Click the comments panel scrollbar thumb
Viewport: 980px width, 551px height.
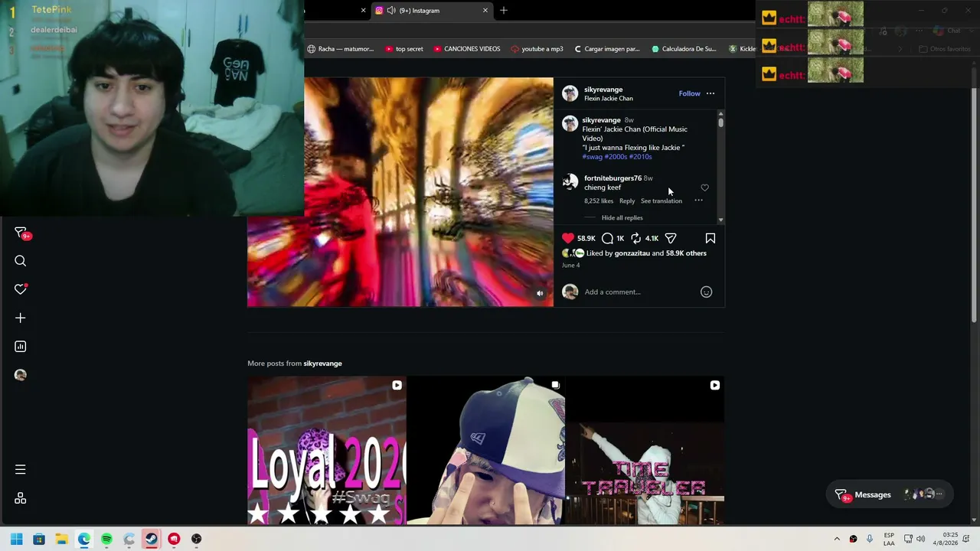[720, 122]
